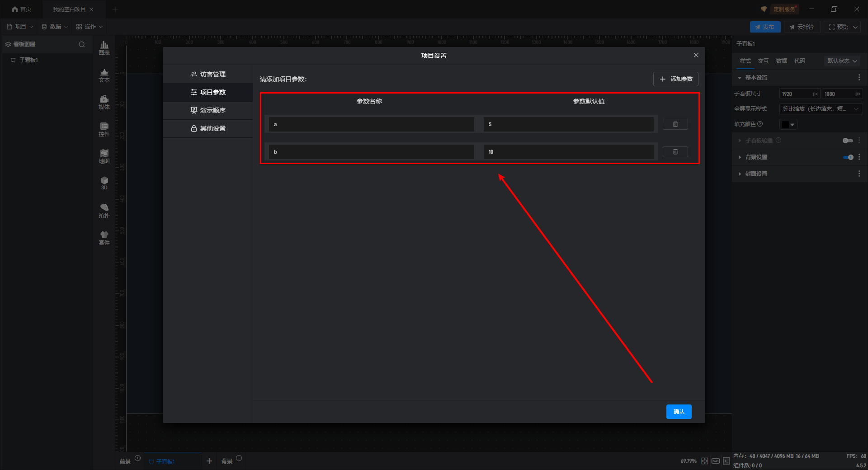This screenshot has width=868, height=470.
Task: Search layers in 看板图层 panel
Action: [x=82, y=44]
